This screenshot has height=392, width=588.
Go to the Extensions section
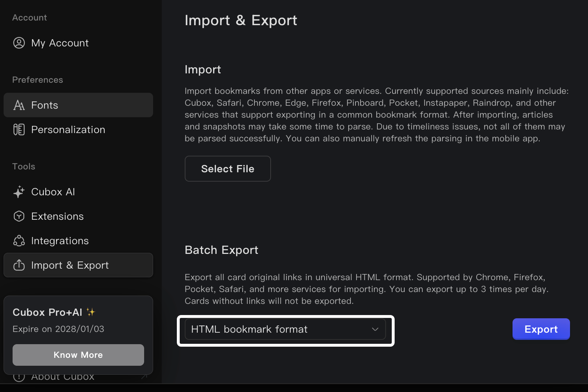click(57, 216)
